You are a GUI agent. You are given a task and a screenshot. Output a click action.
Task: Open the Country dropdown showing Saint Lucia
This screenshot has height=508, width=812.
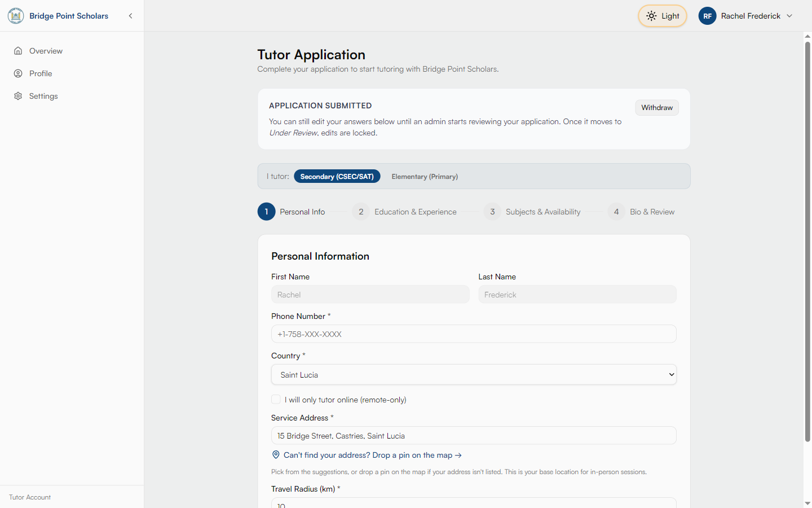[x=474, y=375]
